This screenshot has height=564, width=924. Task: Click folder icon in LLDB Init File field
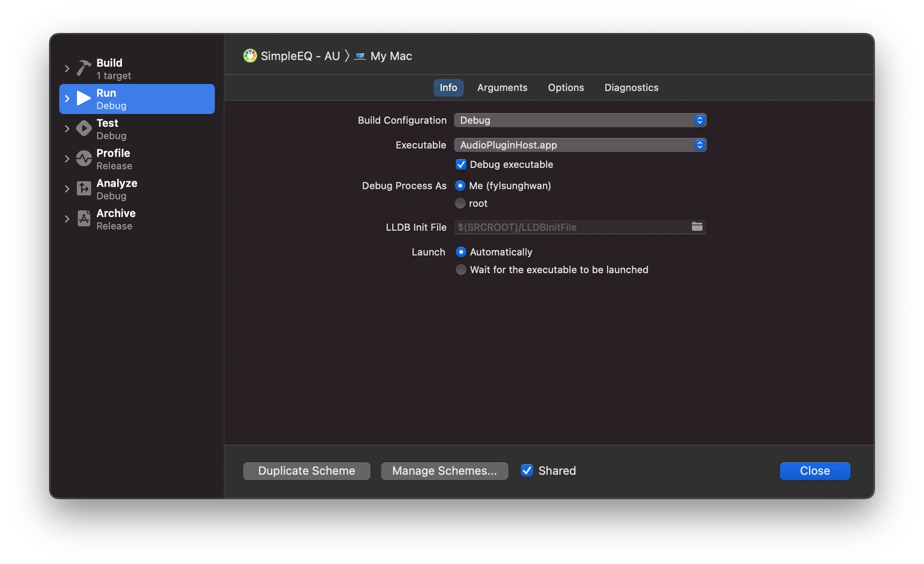(x=697, y=227)
